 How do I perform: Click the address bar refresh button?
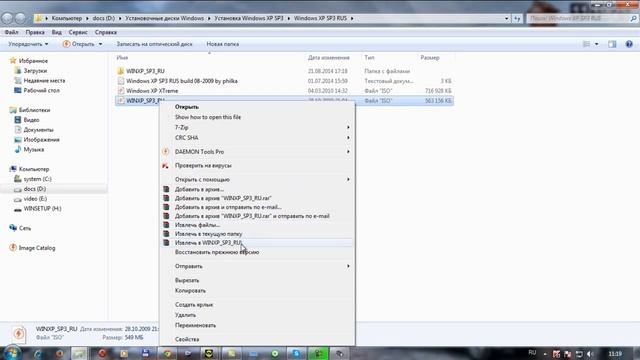click(x=518, y=18)
